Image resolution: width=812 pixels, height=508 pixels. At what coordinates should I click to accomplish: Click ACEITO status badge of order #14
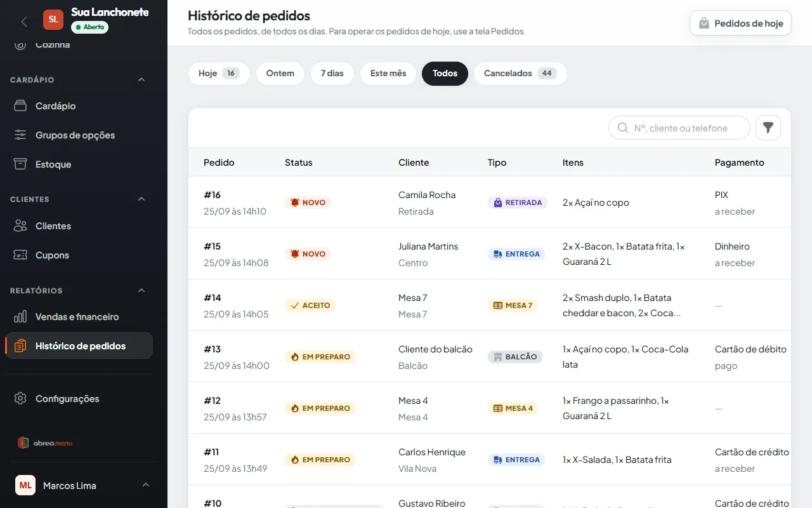tap(310, 305)
